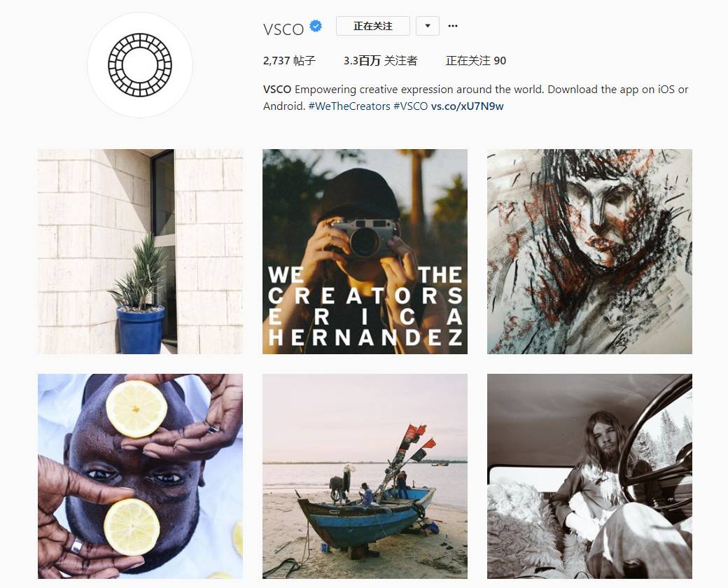This screenshot has height=588, width=728.
Task: Open the #WeTheCreators hashtag link
Action: [349, 106]
